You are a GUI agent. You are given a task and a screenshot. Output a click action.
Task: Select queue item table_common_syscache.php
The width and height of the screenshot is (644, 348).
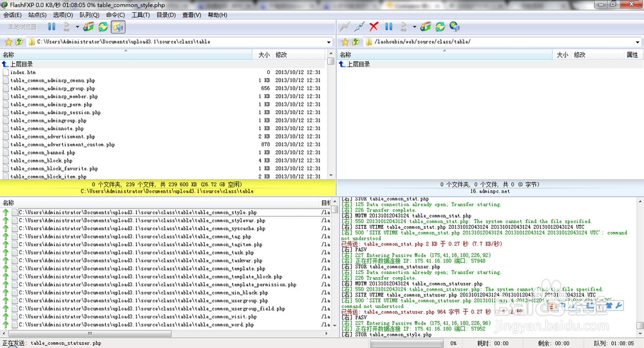pos(166,228)
